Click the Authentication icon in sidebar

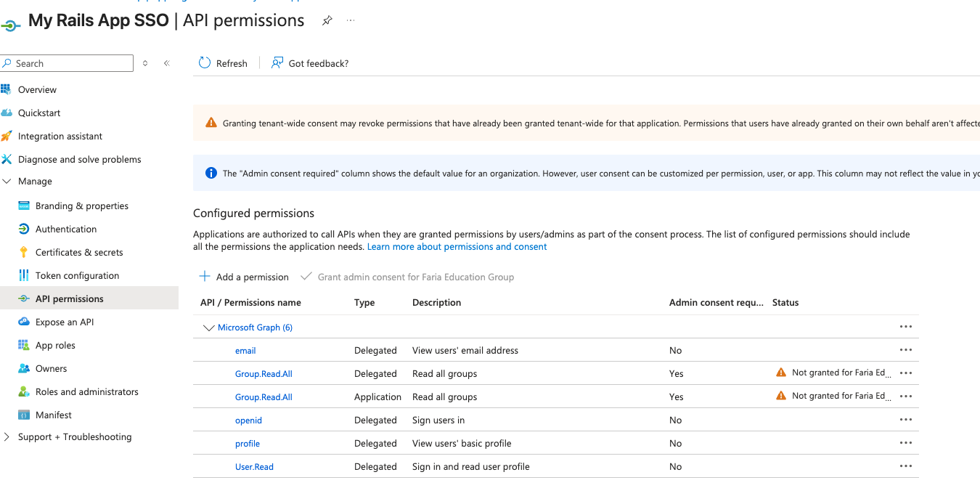[x=23, y=229]
